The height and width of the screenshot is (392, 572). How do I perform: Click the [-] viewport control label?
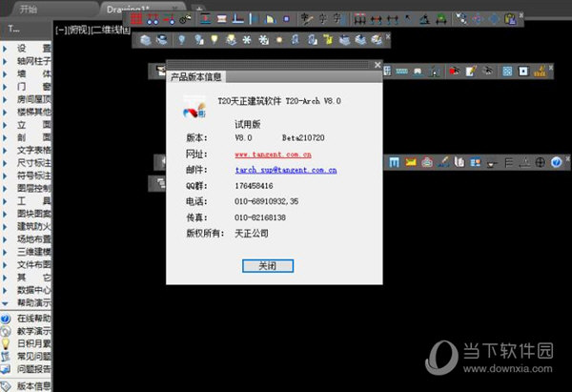click(x=60, y=31)
